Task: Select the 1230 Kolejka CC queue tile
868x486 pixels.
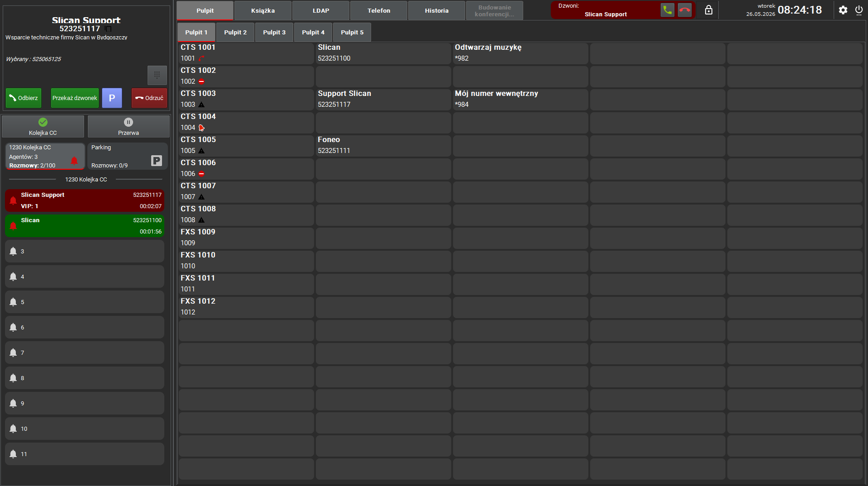Action: click(x=45, y=156)
